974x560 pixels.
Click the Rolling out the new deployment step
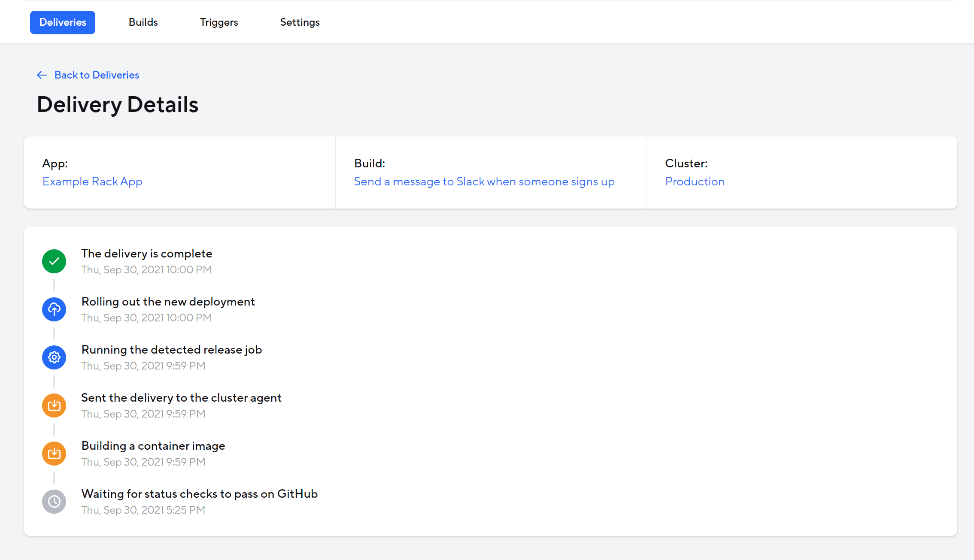coord(168,301)
